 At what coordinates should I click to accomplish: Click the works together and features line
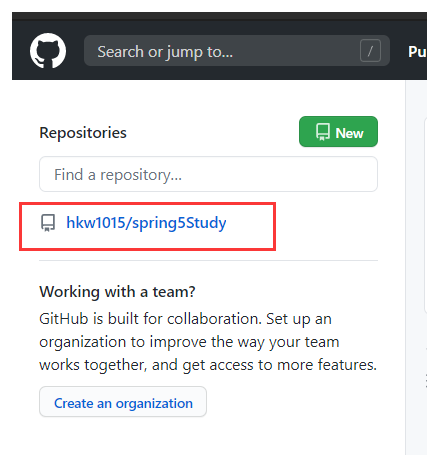pyautogui.click(x=208, y=365)
